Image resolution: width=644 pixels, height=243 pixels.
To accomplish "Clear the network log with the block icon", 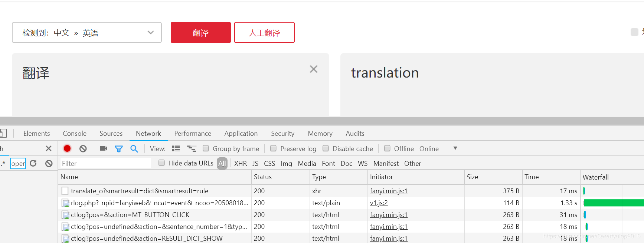I will pos(83,148).
